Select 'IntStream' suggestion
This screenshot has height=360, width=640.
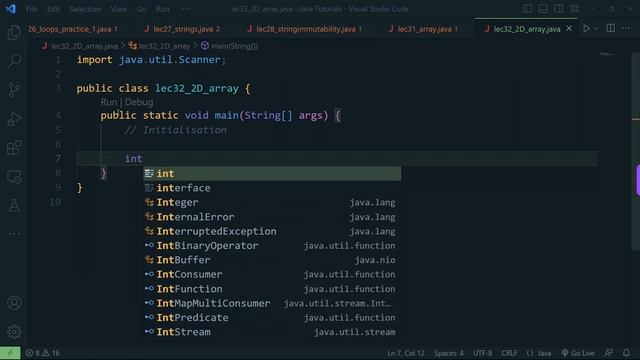coord(272,332)
